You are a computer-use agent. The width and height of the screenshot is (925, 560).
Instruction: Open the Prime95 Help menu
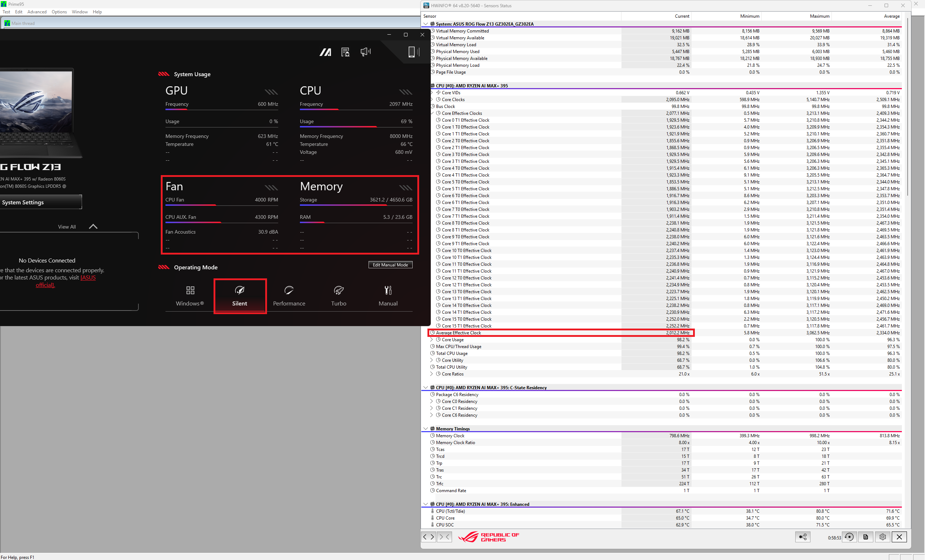tap(97, 12)
